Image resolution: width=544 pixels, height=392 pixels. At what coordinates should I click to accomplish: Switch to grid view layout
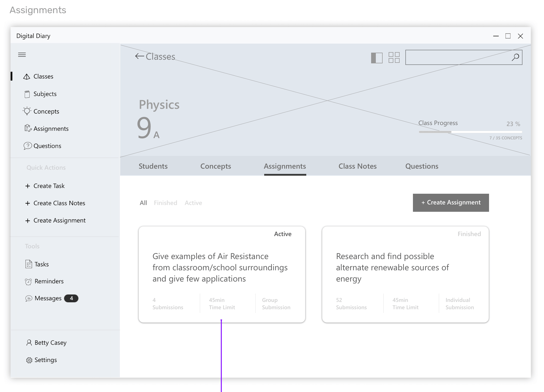coord(394,57)
